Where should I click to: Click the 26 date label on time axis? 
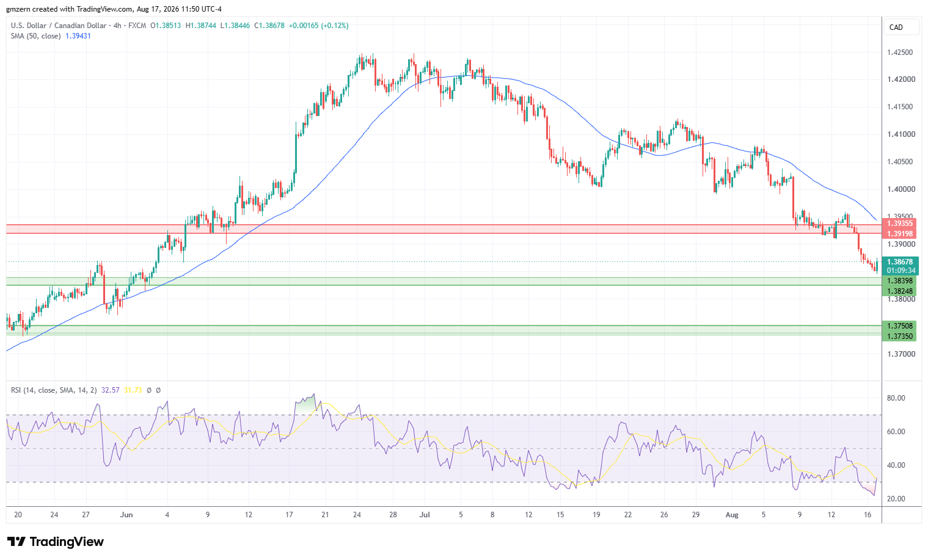664,515
